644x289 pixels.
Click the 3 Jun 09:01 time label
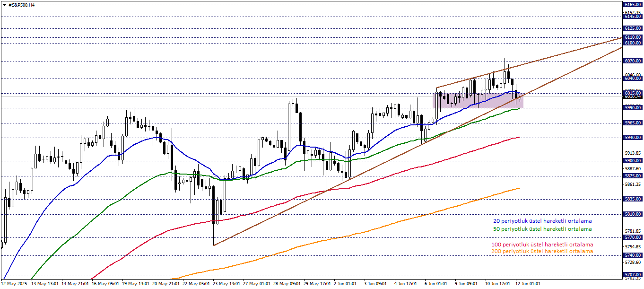tap(376, 284)
